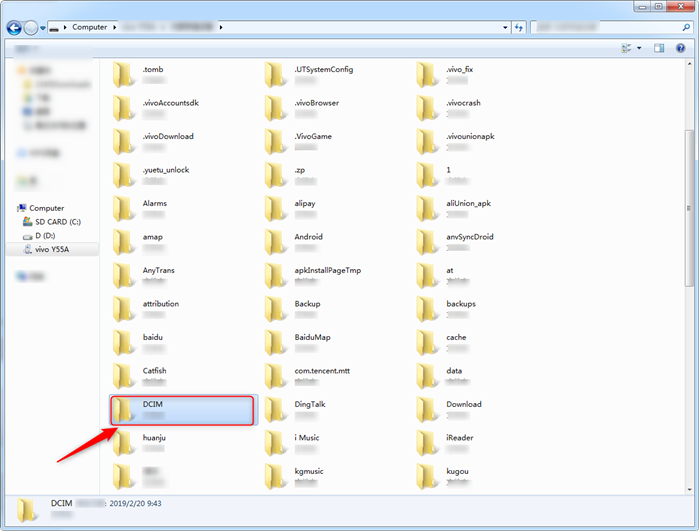This screenshot has height=531, width=699.
Task: Expand the address bar history dropdown
Action: click(x=504, y=27)
